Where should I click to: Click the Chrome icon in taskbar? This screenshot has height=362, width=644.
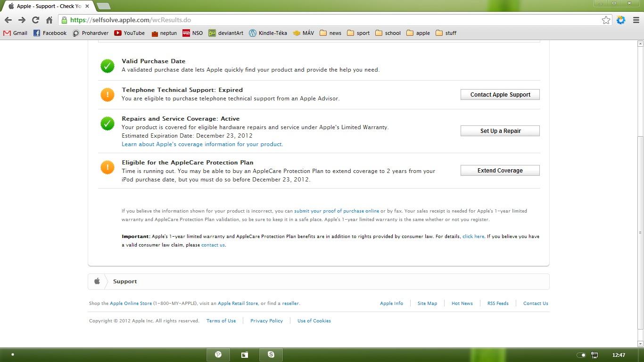pos(218,354)
